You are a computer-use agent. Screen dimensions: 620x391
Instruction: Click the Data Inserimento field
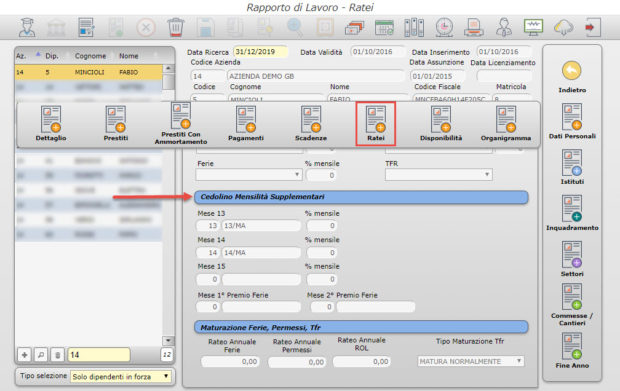click(x=503, y=52)
